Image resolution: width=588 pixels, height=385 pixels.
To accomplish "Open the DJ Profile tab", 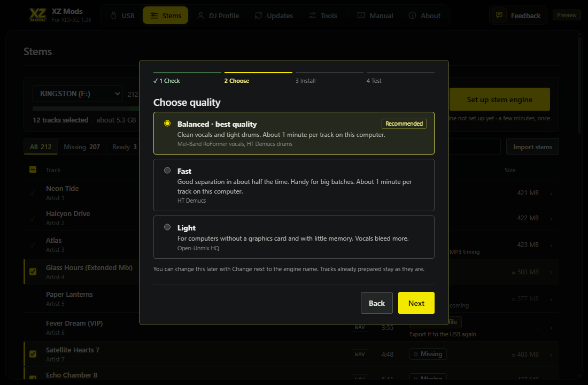I will 218,16.
